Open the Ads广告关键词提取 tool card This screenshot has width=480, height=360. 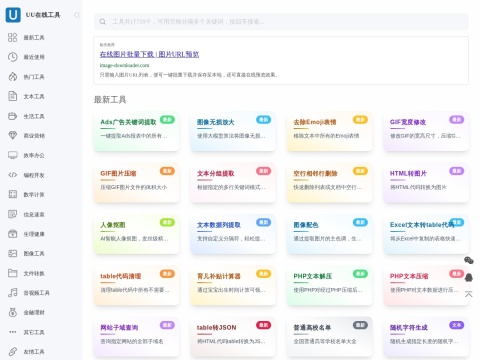[x=136, y=131]
